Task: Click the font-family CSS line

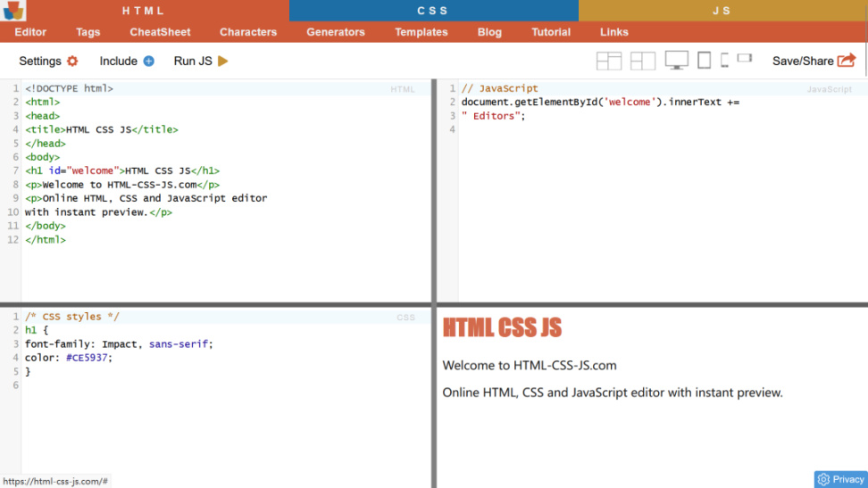Action: 119,343
